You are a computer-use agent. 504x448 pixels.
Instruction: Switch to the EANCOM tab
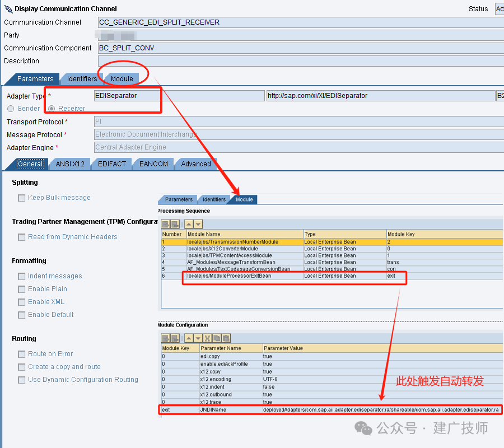pos(153,164)
